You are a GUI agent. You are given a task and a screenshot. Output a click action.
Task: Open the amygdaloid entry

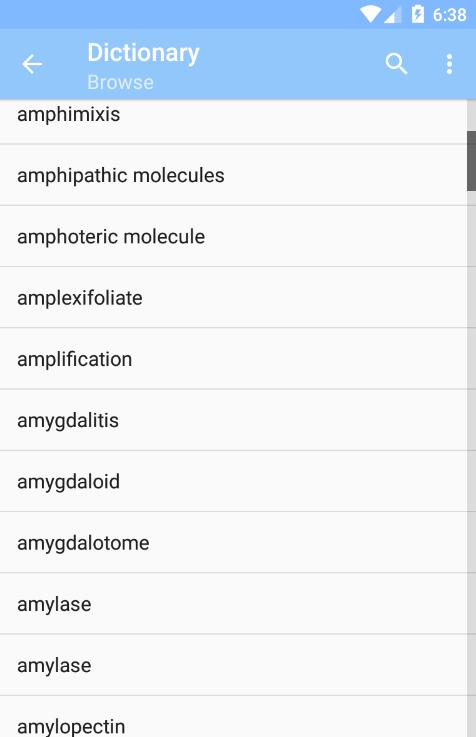(234, 481)
